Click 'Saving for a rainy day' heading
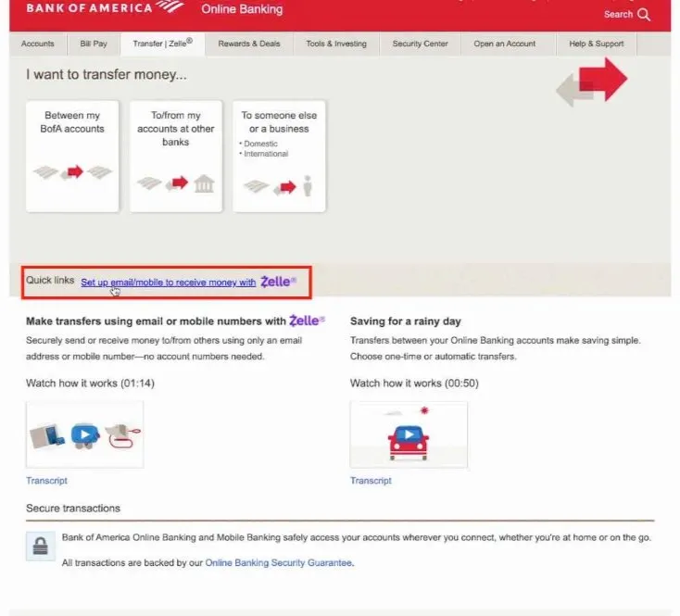This screenshot has height=616, width=680. pos(406,321)
